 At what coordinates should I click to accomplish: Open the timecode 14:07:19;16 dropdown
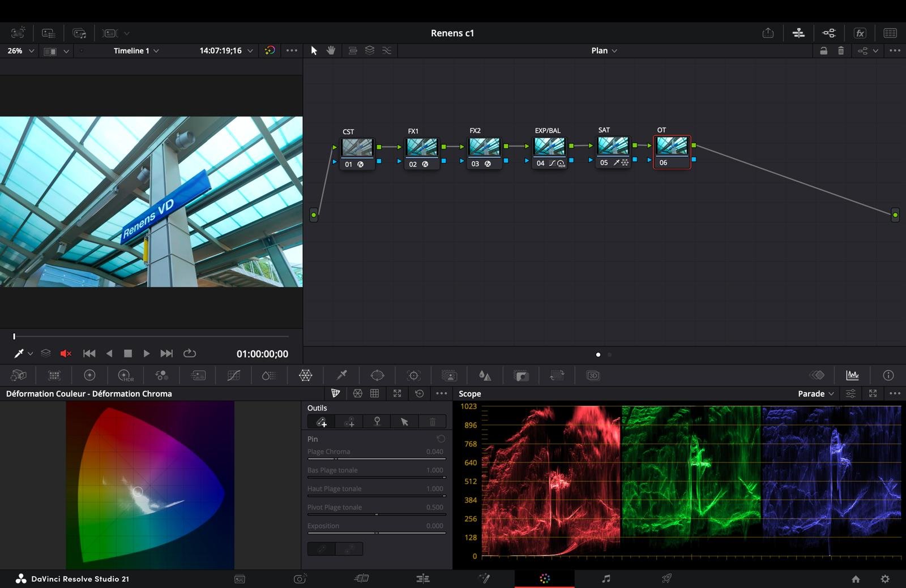point(226,50)
